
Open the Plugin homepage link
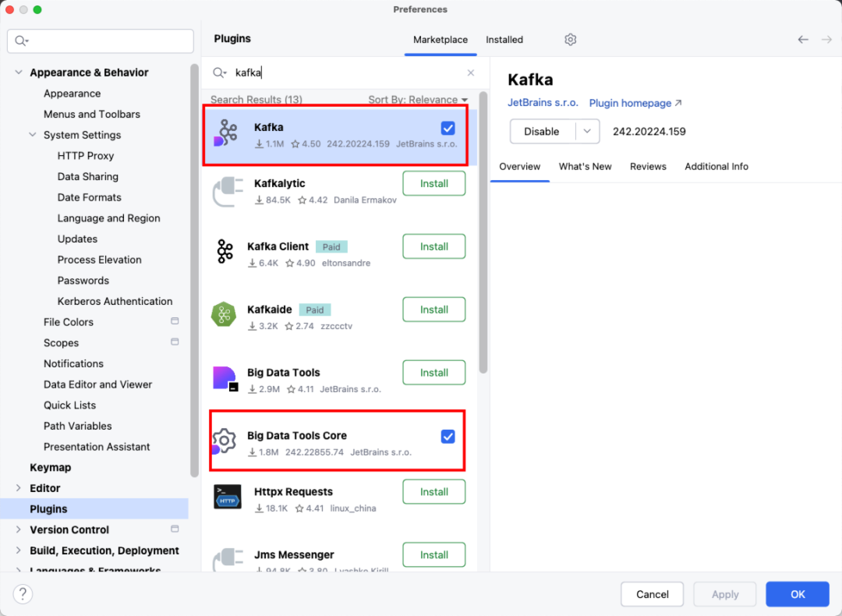tap(635, 103)
